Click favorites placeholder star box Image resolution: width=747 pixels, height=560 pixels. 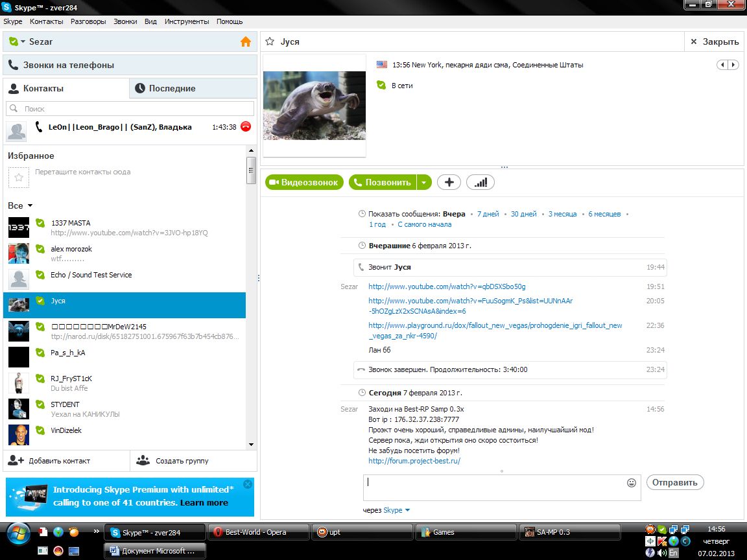19,177
